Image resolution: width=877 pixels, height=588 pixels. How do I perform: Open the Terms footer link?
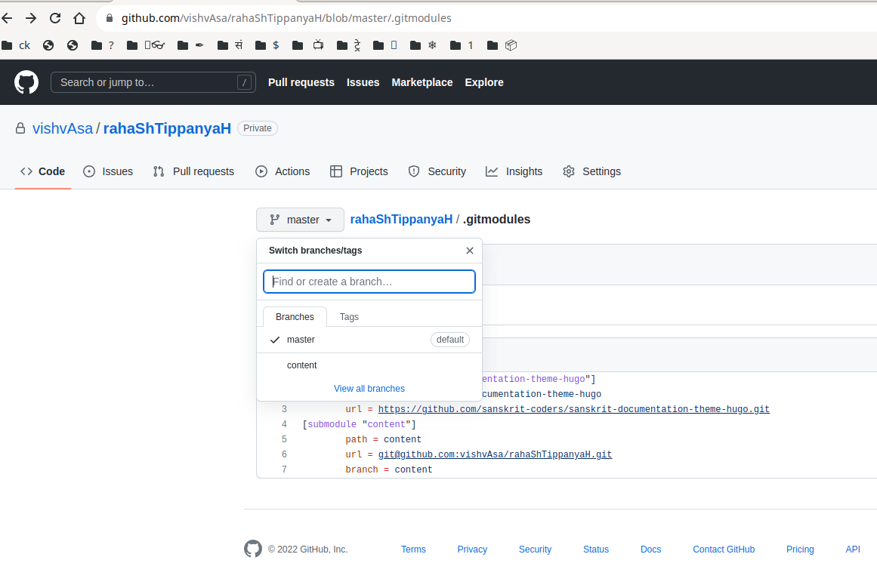(413, 550)
